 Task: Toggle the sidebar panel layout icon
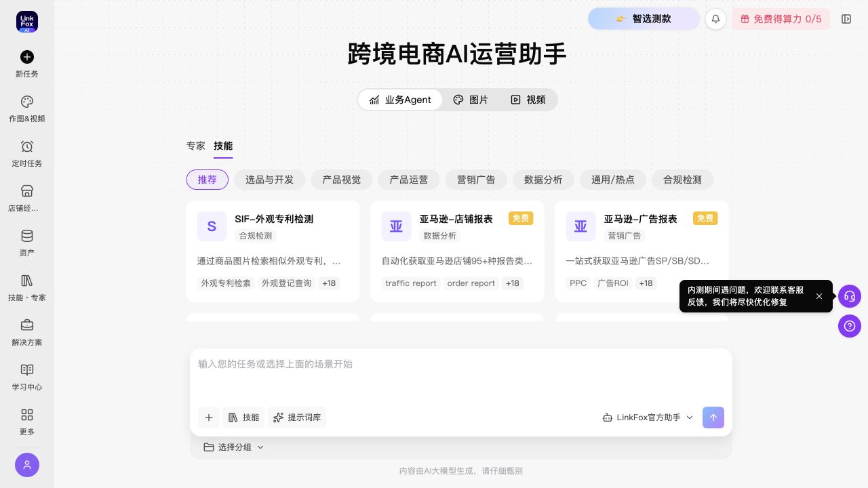[846, 19]
